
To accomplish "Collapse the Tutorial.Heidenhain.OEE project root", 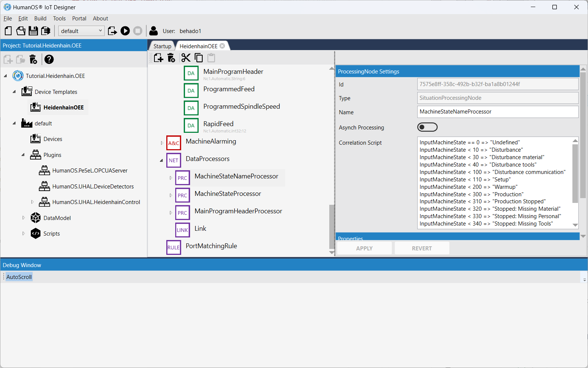I will tap(5, 76).
